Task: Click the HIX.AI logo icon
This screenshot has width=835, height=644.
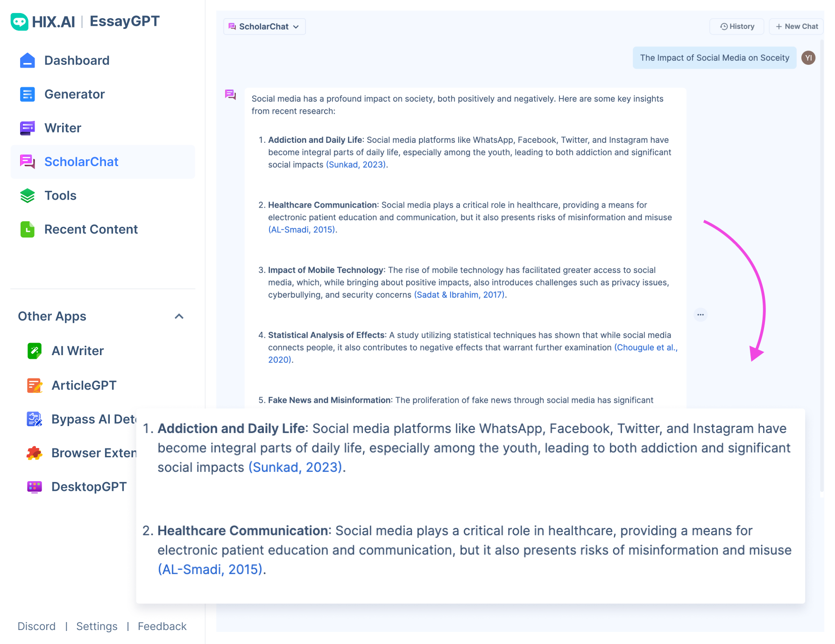Action: (20, 21)
